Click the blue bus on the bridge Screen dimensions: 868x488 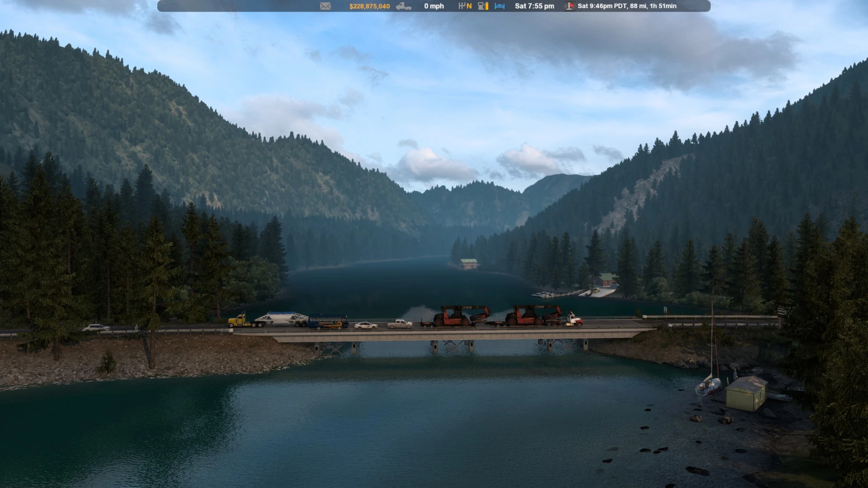328,322
